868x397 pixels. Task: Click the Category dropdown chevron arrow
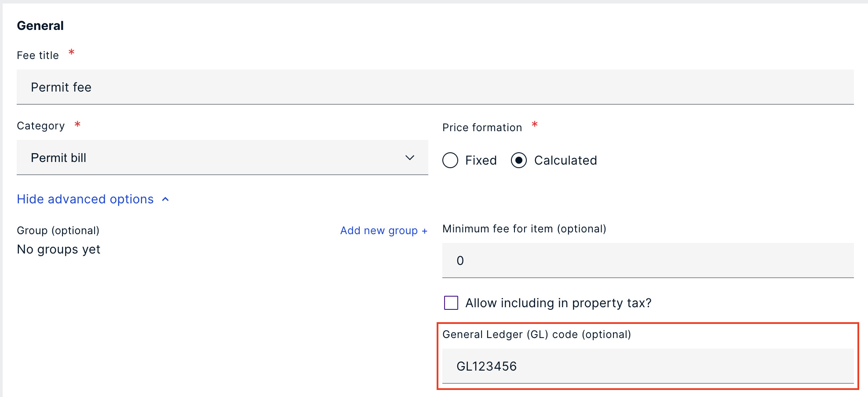click(x=410, y=158)
